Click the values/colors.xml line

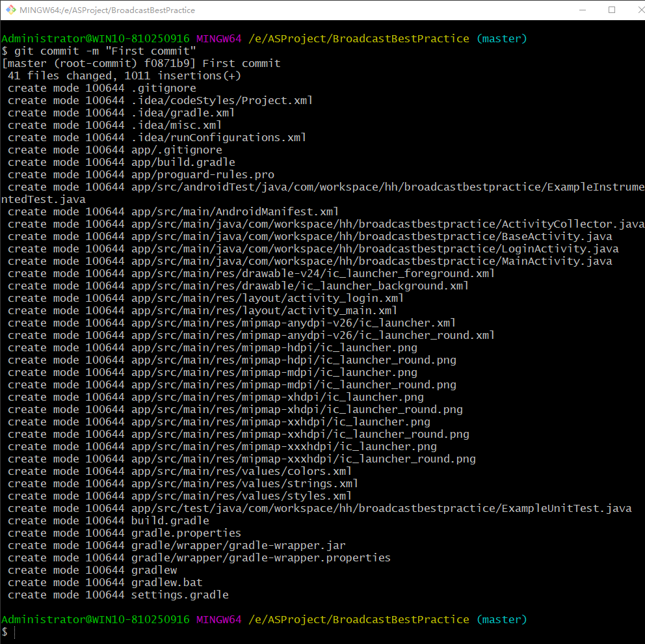179,471
